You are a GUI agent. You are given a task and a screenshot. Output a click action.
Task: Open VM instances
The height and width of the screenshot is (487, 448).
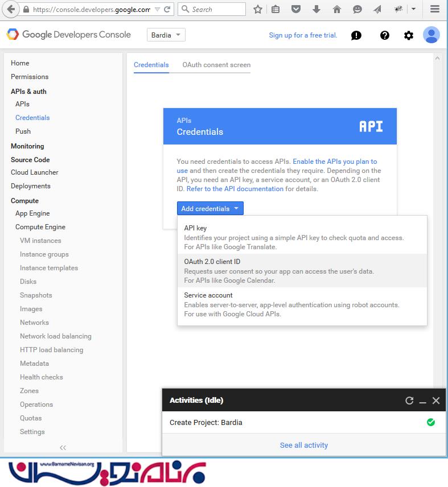pyautogui.click(x=40, y=241)
